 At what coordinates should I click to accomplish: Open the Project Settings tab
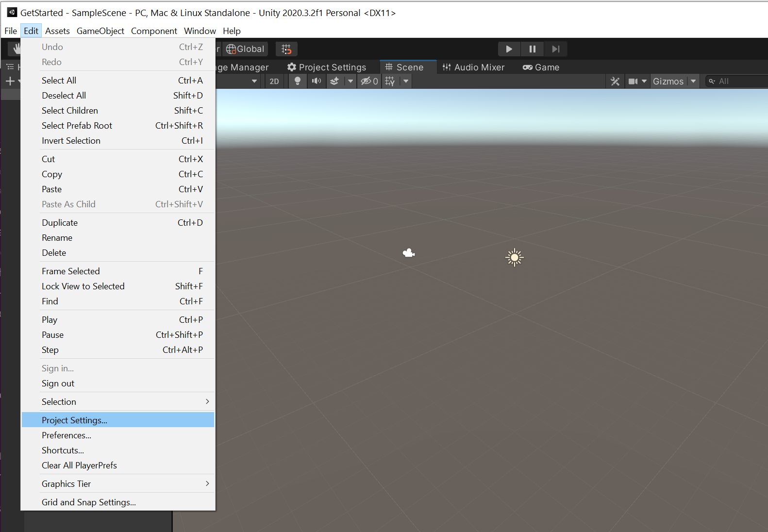click(x=327, y=67)
